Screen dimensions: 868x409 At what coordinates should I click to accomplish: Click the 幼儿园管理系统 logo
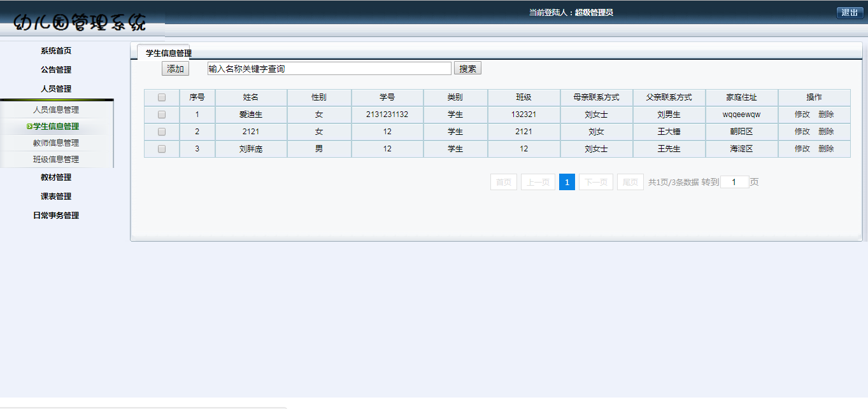tap(80, 22)
